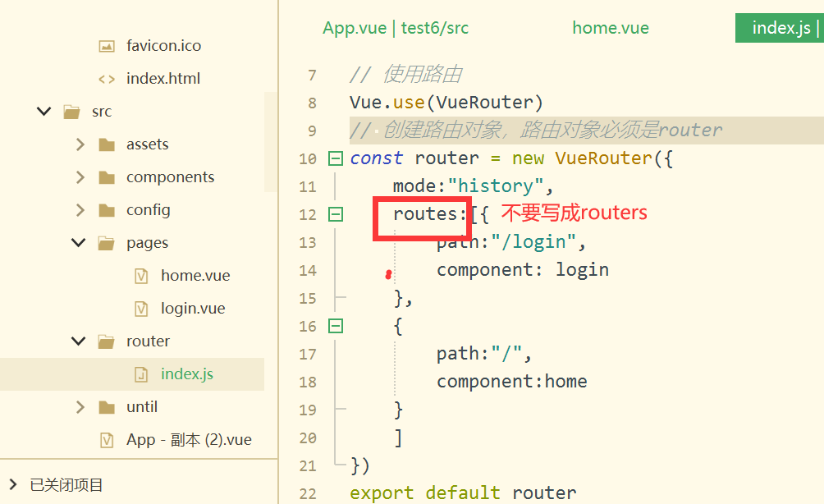824x504 pixels.
Task: Click the 已关闭项目 label
Action: coord(66,484)
